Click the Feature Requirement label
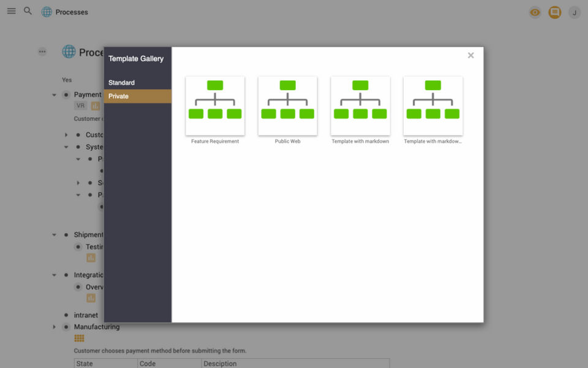This screenshot has width=588, height=368. (215, 141)
